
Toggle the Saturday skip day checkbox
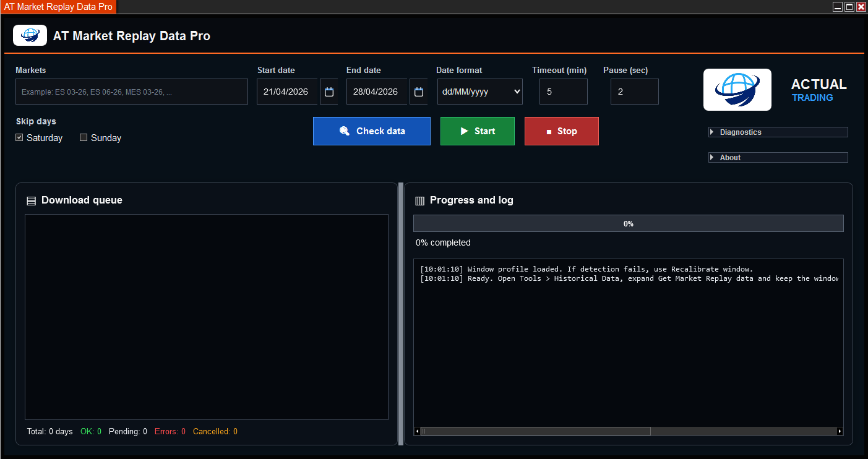(20, 138)
